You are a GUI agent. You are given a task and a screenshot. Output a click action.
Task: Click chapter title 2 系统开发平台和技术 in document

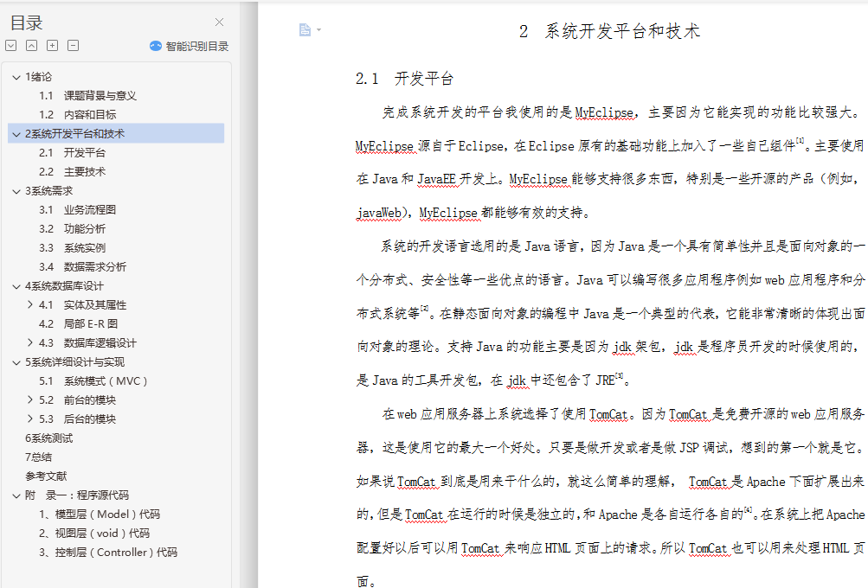coord(610,31)
